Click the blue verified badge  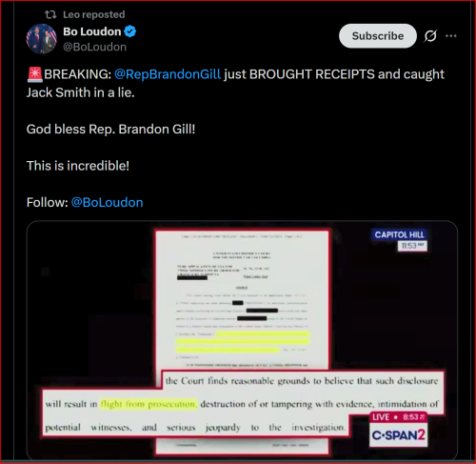tap(130, 31)
